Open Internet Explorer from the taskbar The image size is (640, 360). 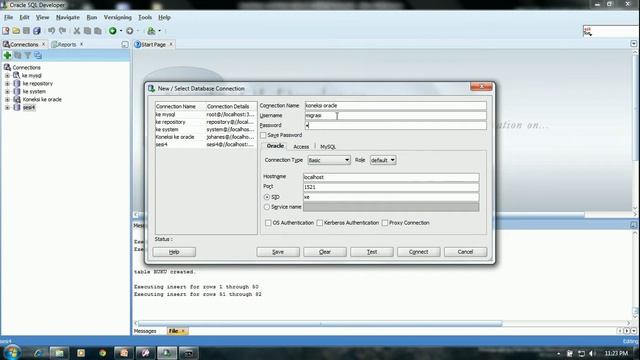click(38, 353)
